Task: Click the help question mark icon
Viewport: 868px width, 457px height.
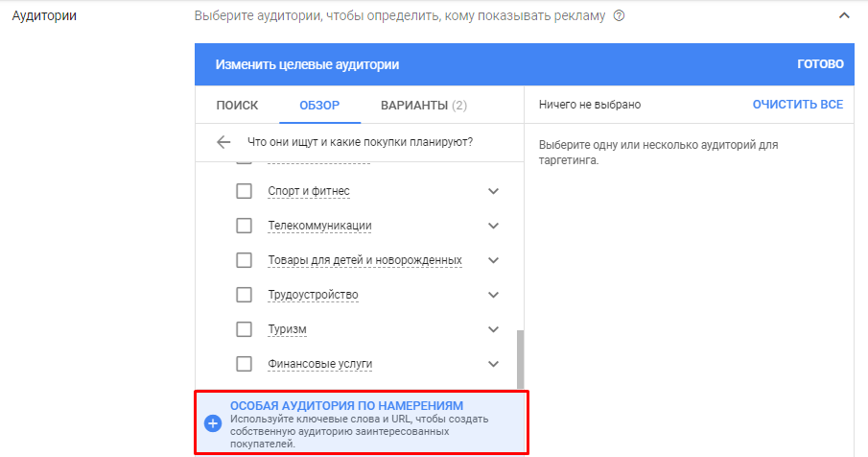Action: coord(619,16)
